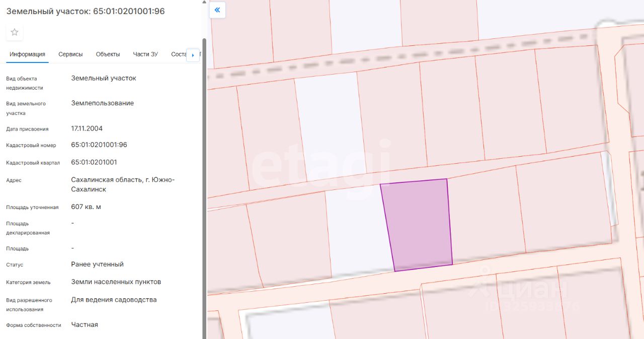This screenshot has width=644, height=339.
Task: Click the panel title Земельный участок heading
Action: 86,11
